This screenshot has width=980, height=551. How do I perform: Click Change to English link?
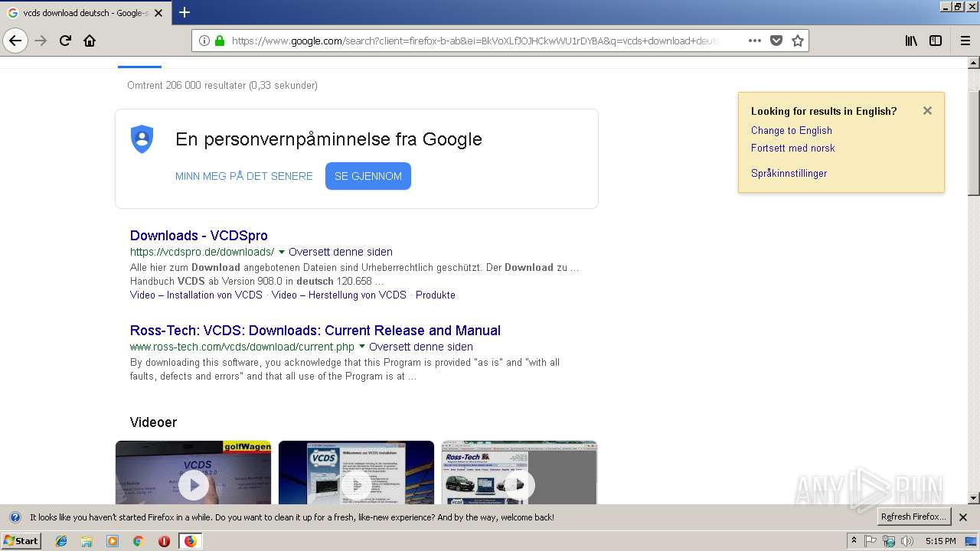(x=791, y=130)
